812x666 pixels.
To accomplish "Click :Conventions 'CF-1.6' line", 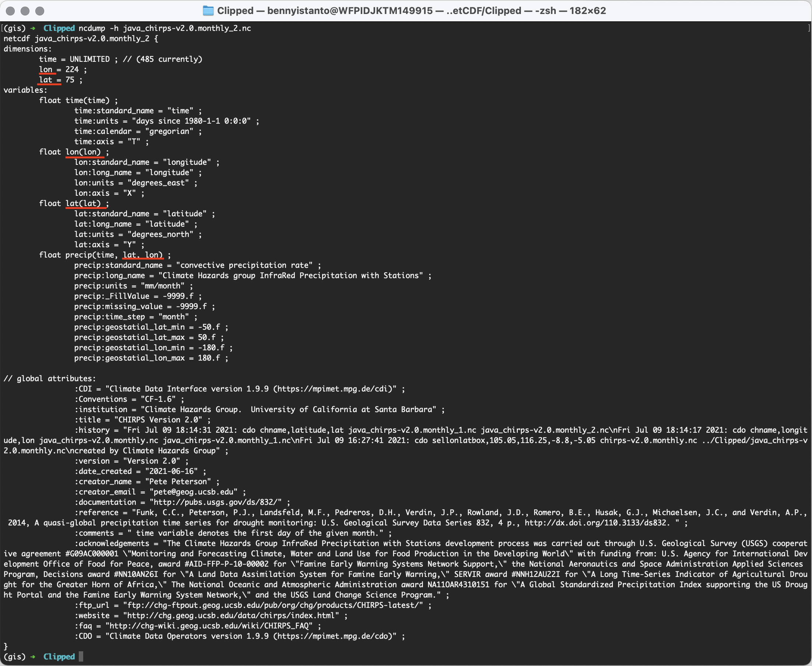I will tap(129, 399).
